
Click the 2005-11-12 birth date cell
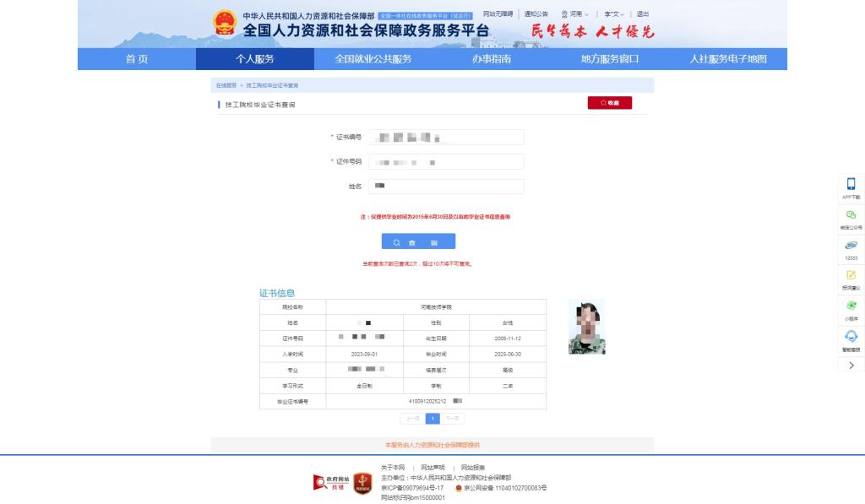coord(508,339)
